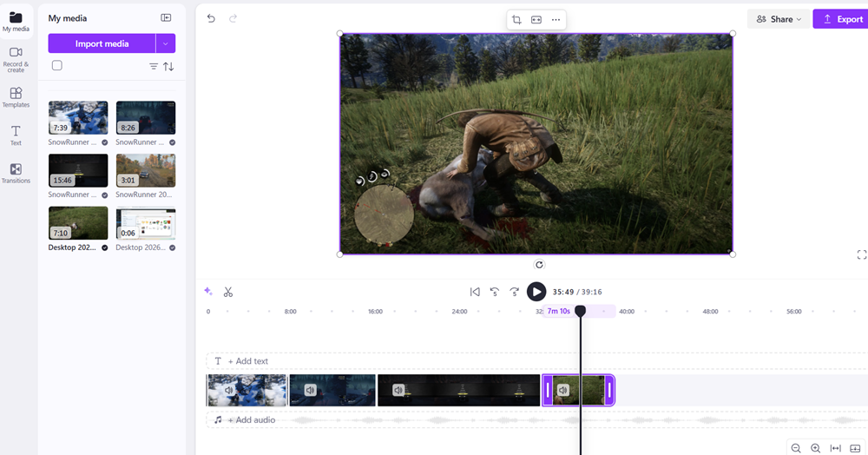Tick the select-all media checkbox
The height and width of the screenshot is (455, 868).
[57, 65]
